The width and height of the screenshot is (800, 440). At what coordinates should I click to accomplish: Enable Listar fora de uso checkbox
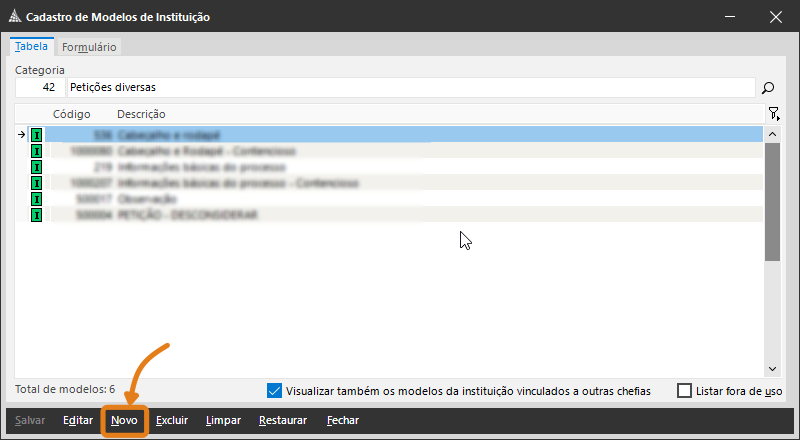click(x=684, y=391)
